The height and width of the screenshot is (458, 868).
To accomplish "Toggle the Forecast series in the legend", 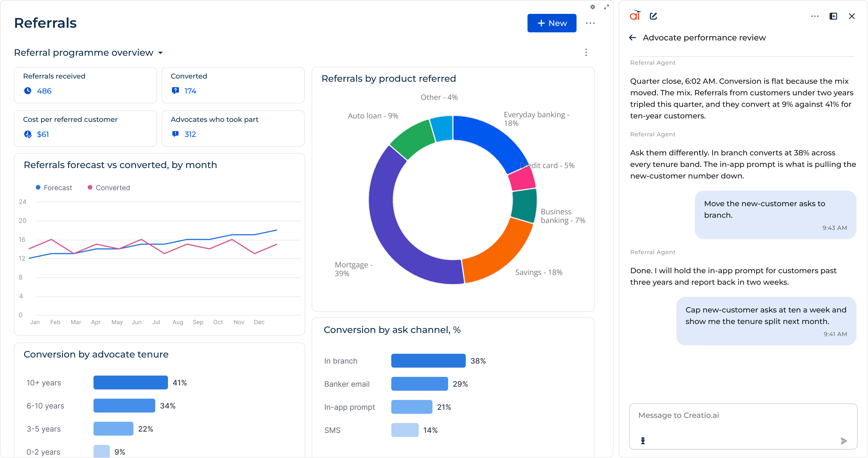I will pyautogui.click(x=54, y=187).
